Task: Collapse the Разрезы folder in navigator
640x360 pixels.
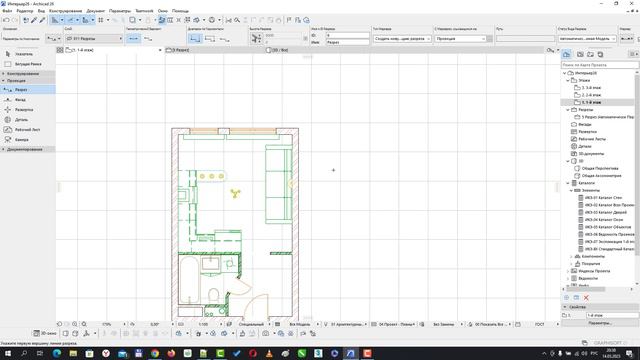Action: [x=568, y=110]
